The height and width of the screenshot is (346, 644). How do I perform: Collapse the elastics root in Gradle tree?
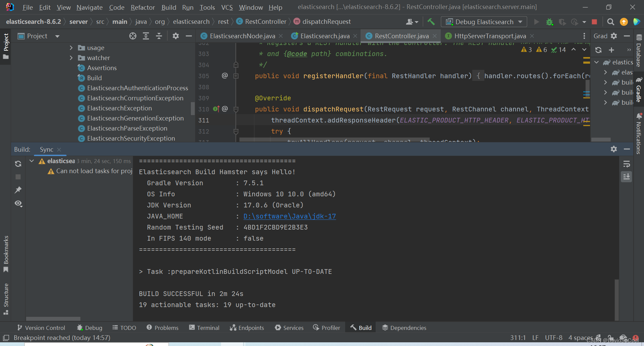pyautogui.click(x=597, y=62)
